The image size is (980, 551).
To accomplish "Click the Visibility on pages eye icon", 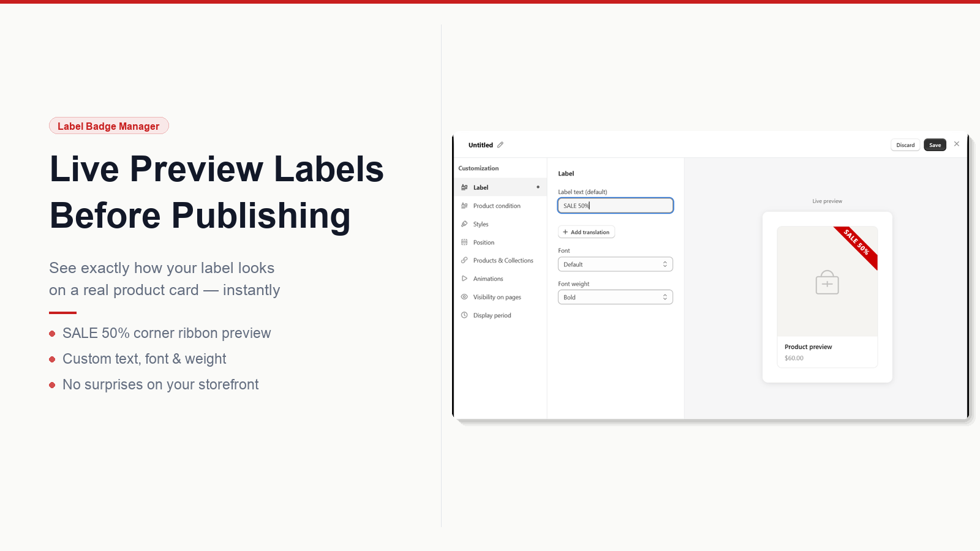I will click(x=464, y=297).
